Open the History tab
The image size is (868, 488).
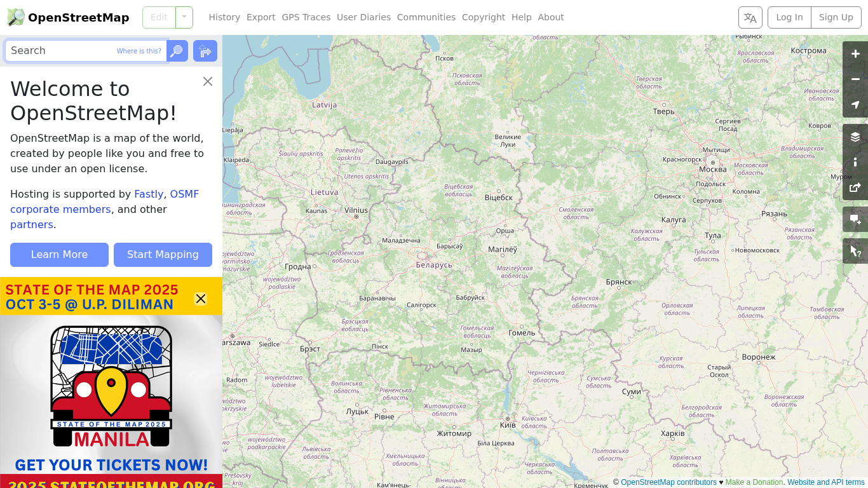(x=224, y=17)
